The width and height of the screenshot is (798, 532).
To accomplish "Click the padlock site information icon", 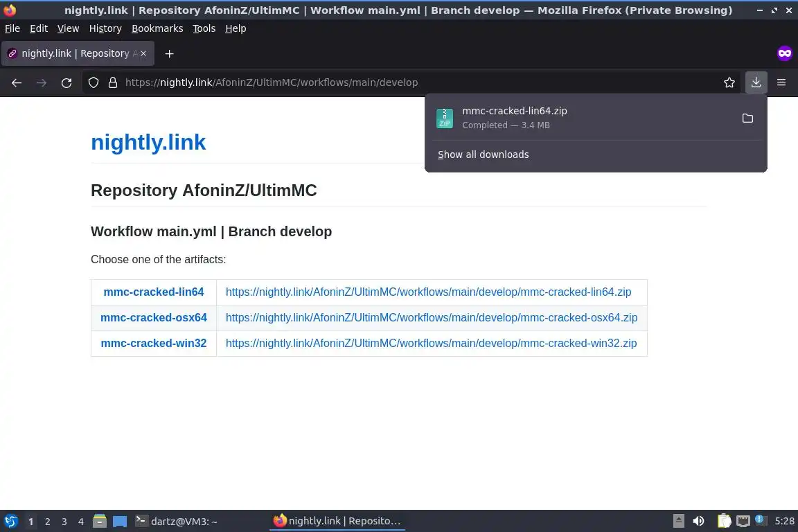I will tap(113, 82).
